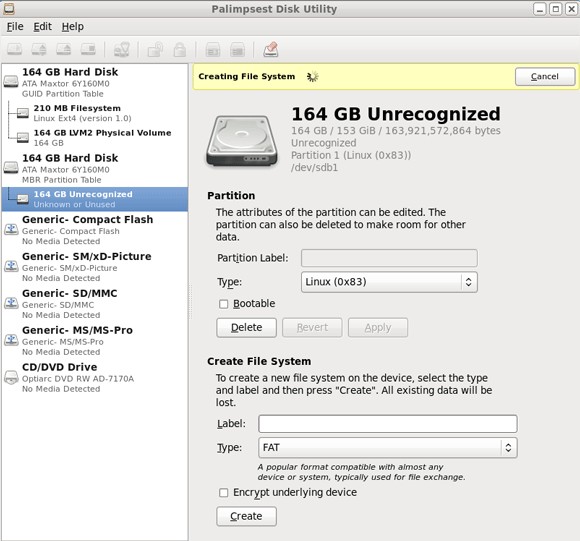Click the partition icon beside 164 GB LVM2 Physical Volume
Screen dimensions: 580x541
pyautogui.click(x=23, y=138)
